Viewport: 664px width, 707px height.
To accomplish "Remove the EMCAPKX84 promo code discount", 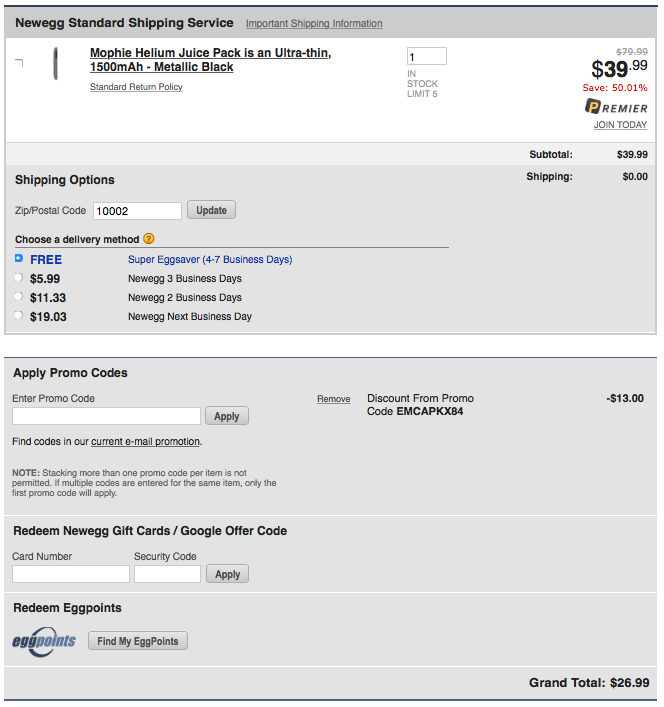I will click(334, 399).
